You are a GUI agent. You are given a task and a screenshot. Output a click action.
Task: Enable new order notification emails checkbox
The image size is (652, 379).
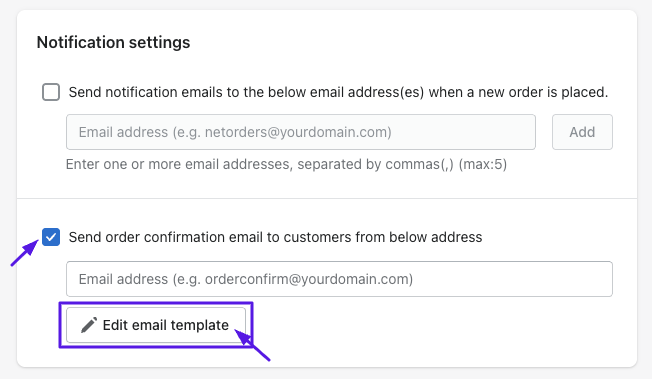coord(51,92)
